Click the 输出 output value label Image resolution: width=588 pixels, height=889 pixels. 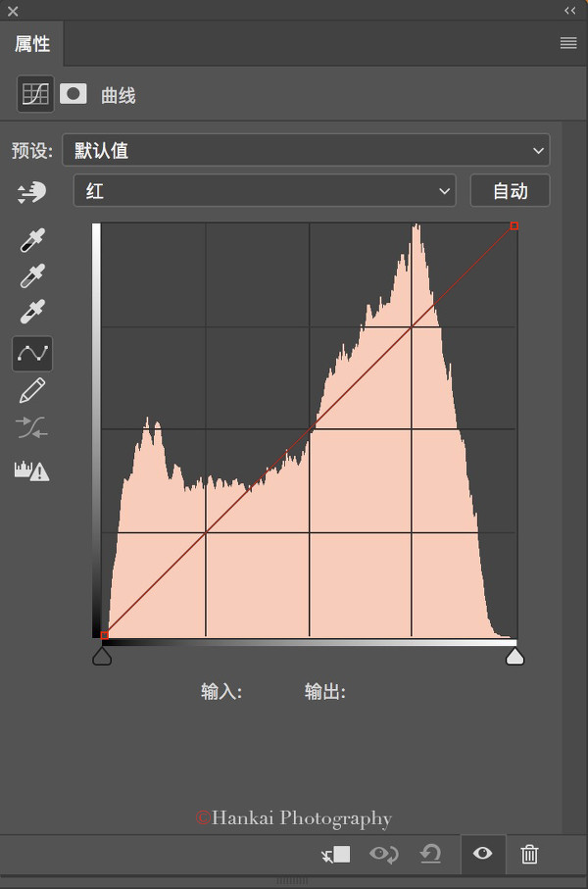[325, 692]
